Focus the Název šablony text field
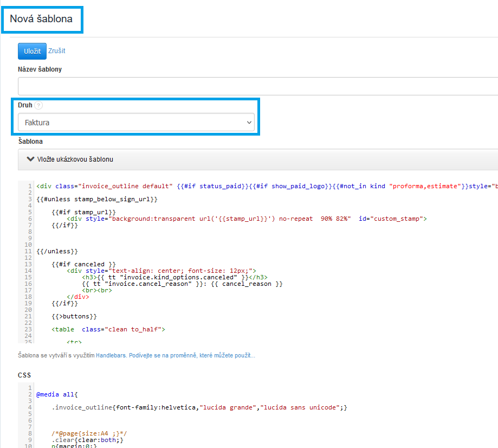The image size is (498, 448). (257, 86)
